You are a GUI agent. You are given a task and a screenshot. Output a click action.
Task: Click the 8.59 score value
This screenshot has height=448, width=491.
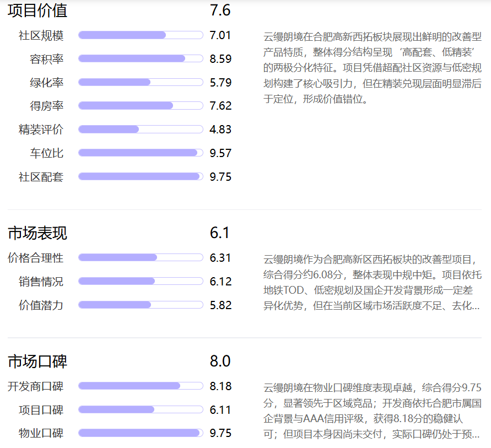tap(220, 59)
